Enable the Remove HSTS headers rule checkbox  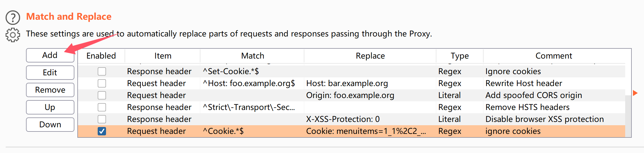point(102,107)
